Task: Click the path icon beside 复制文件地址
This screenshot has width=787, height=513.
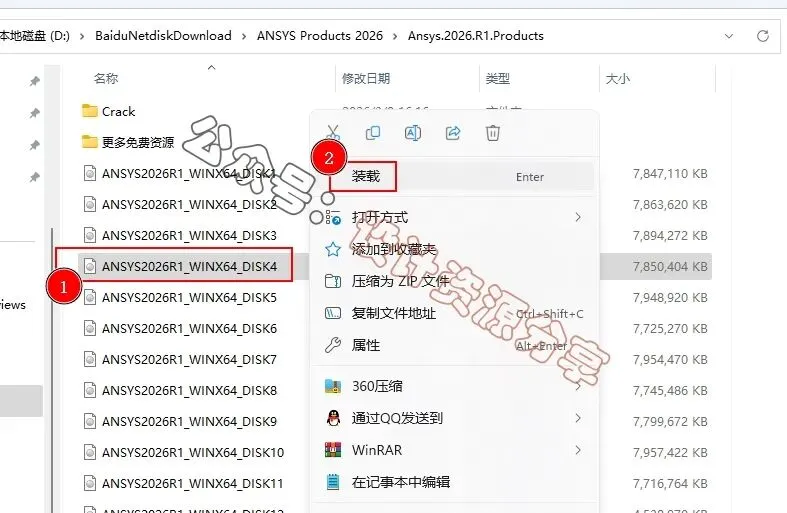Action: coord(333,313)
